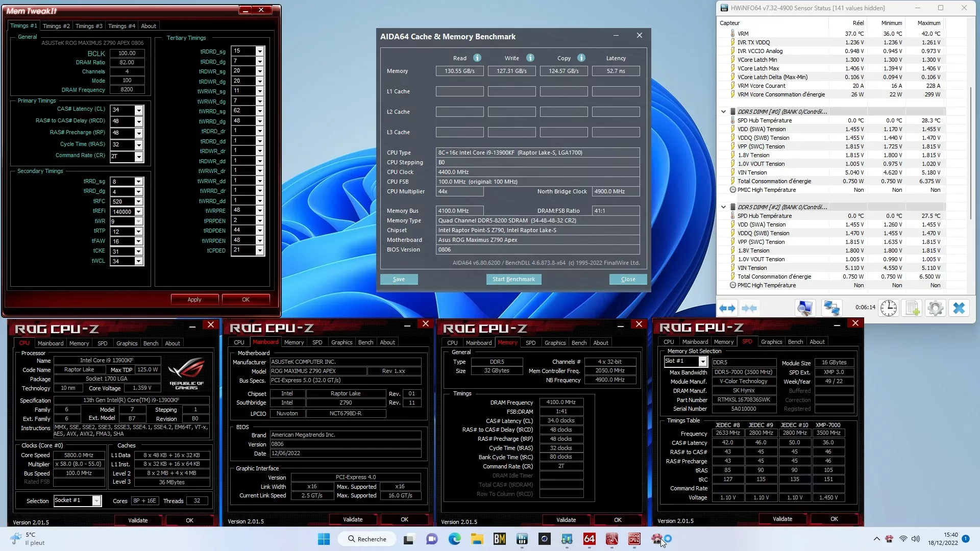The width and height of the screenshot is (980, 551).
Task: Click the info icon beside Read
Action: tap(477, 58)
